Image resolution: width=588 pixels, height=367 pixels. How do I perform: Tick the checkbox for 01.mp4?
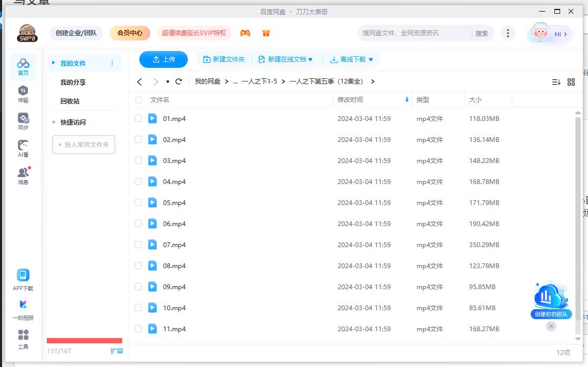(x=138, y=119)
